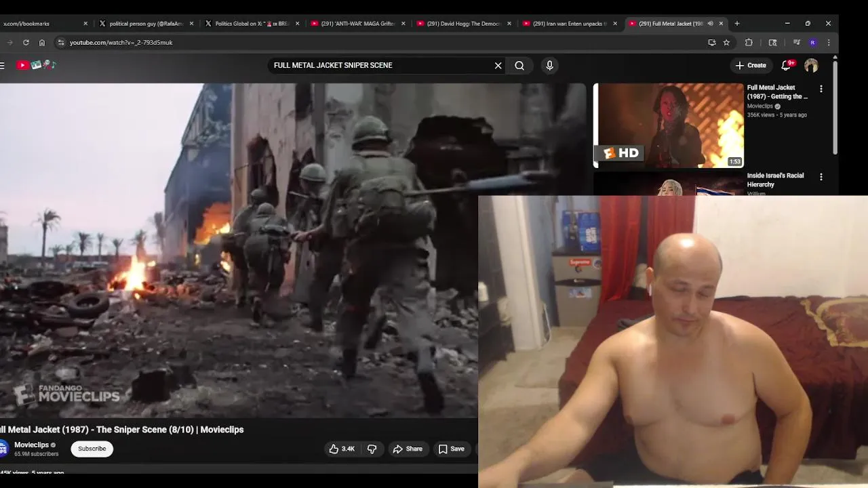Open YouTube notifications bell

[787, 65]
